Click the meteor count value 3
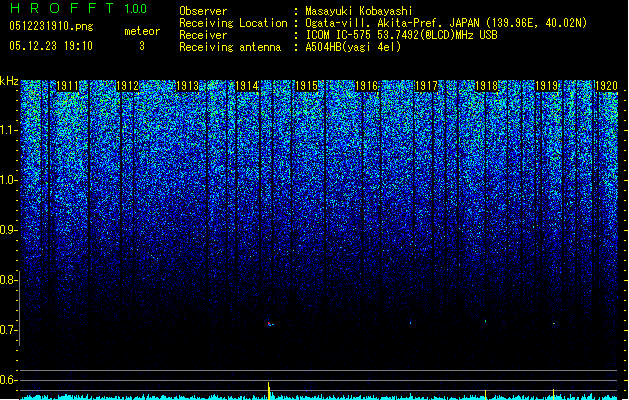This screenshot has width=629, height=400. click(142, 46)
